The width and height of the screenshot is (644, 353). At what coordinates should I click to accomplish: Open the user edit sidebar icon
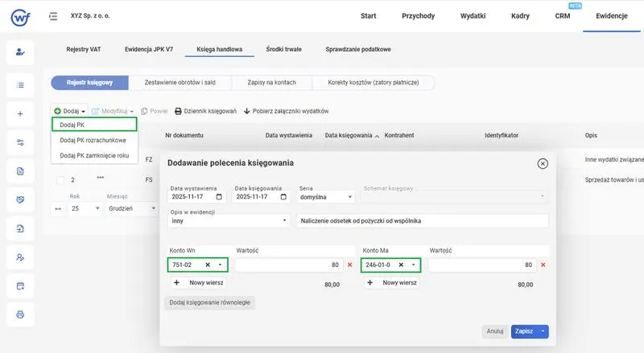[x=20, y=52]
